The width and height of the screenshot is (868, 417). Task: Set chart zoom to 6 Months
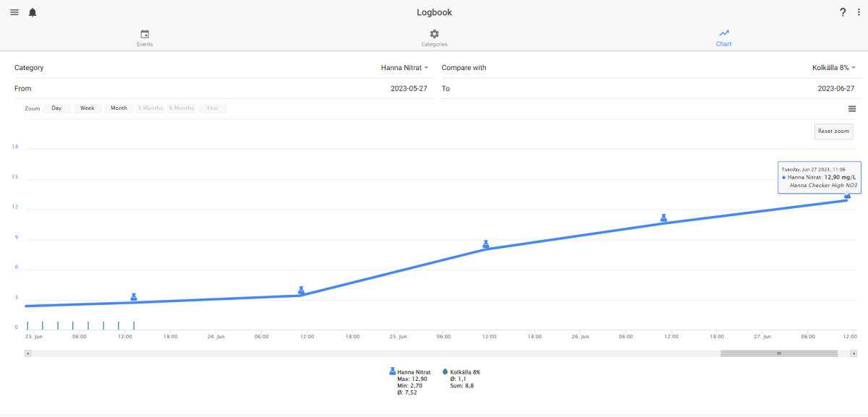182,108
